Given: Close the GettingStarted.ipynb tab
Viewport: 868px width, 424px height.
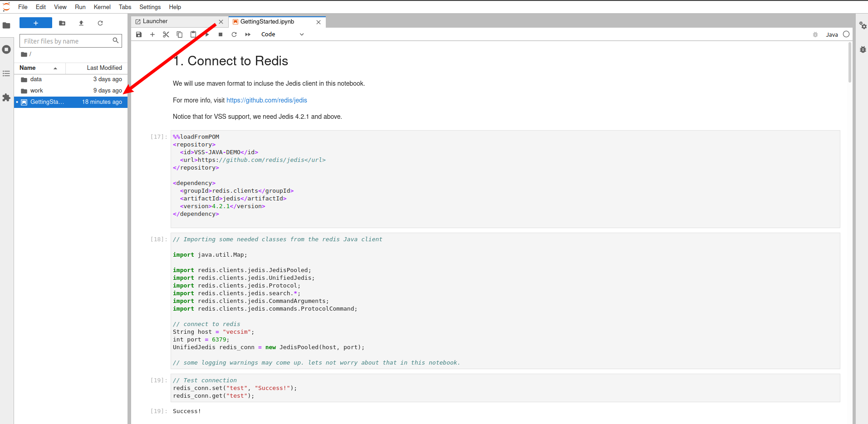Looking at the screenshot, I should (319, 22).
